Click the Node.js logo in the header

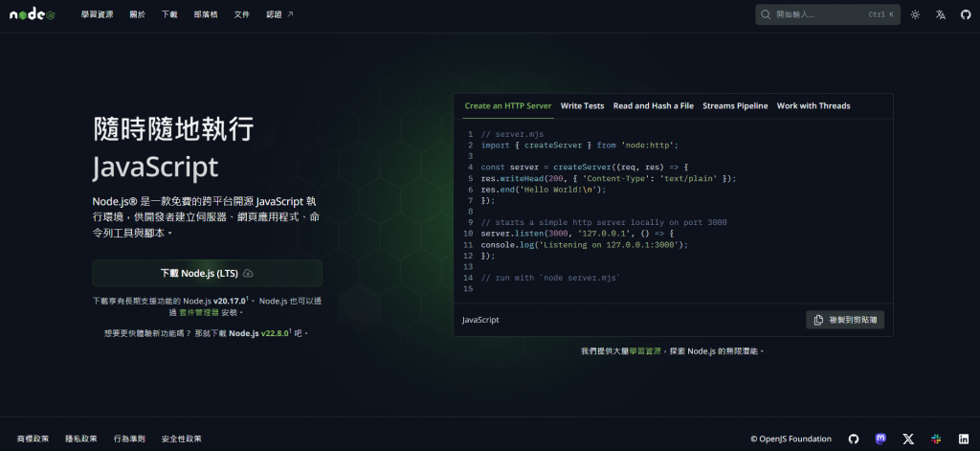pos(32,14)
